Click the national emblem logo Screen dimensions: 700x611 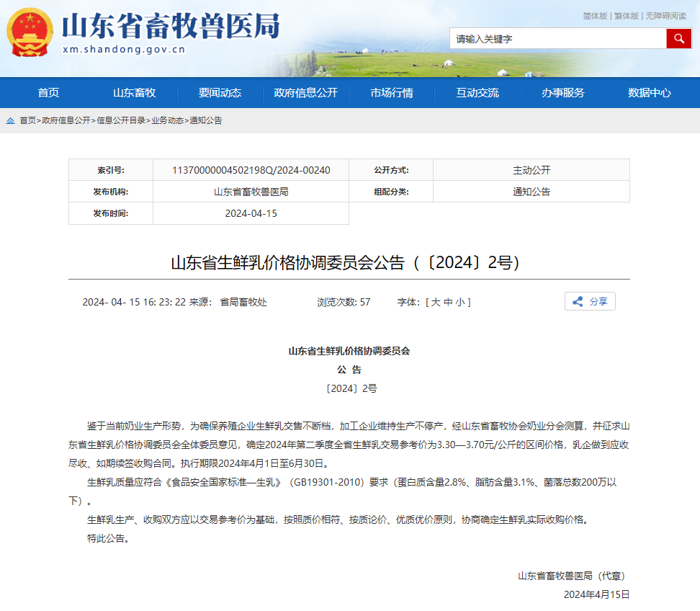click(30, 32)
